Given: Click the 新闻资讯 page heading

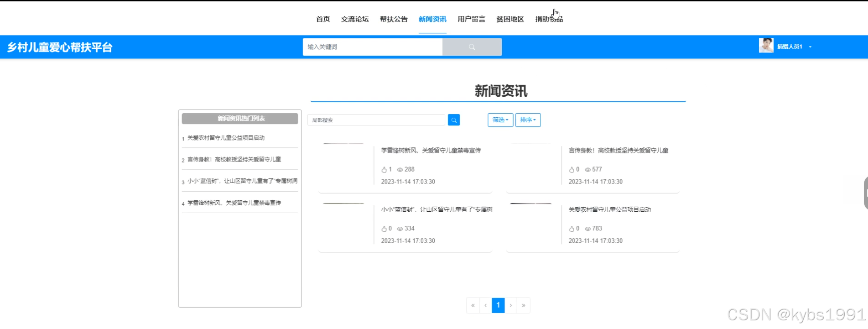Looking at the screenshot, I should pyautogui.click(x=501, y=91).
